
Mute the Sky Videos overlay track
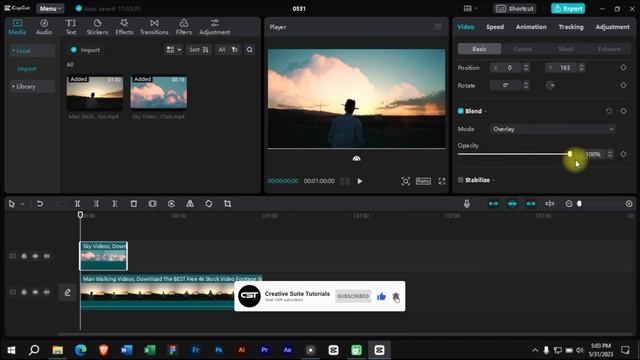pyautogui.click(x=47, y=256)
